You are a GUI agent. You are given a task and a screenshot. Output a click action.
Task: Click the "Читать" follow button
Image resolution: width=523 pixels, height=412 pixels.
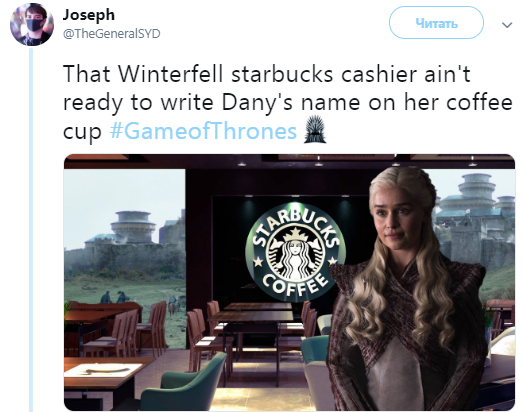[x=436, y=23]
